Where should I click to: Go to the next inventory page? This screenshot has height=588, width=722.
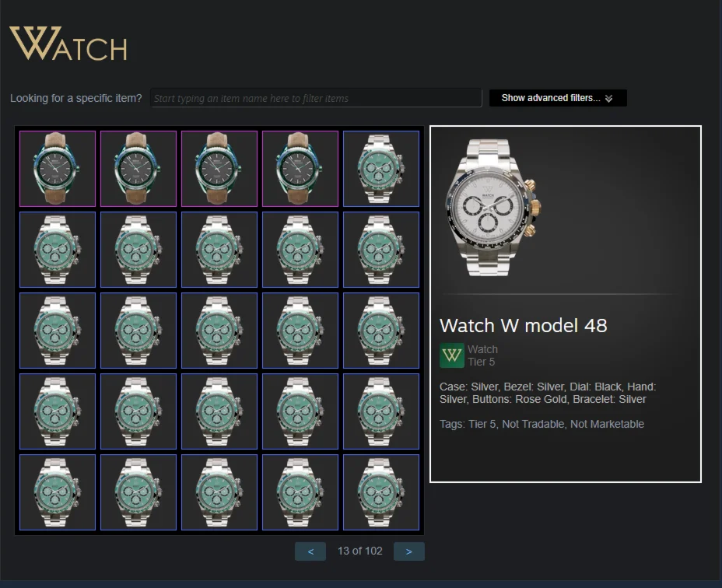[409, 551]
